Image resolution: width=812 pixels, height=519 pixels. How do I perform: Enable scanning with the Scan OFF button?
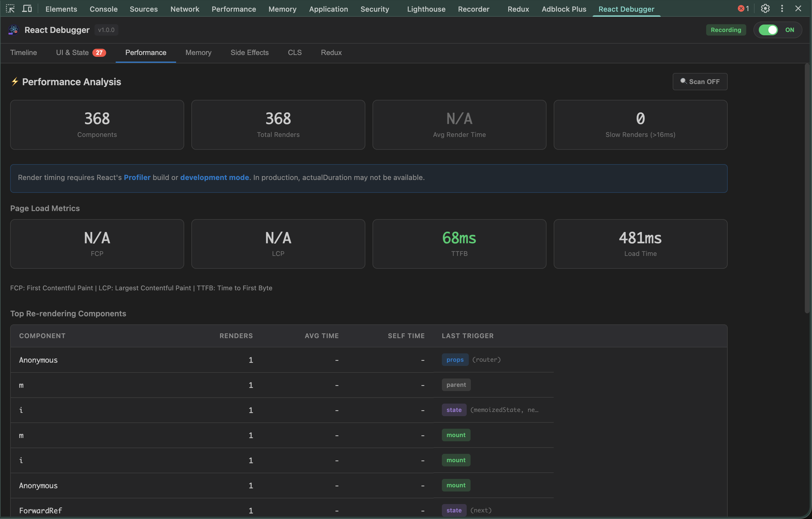coord(700,81)
